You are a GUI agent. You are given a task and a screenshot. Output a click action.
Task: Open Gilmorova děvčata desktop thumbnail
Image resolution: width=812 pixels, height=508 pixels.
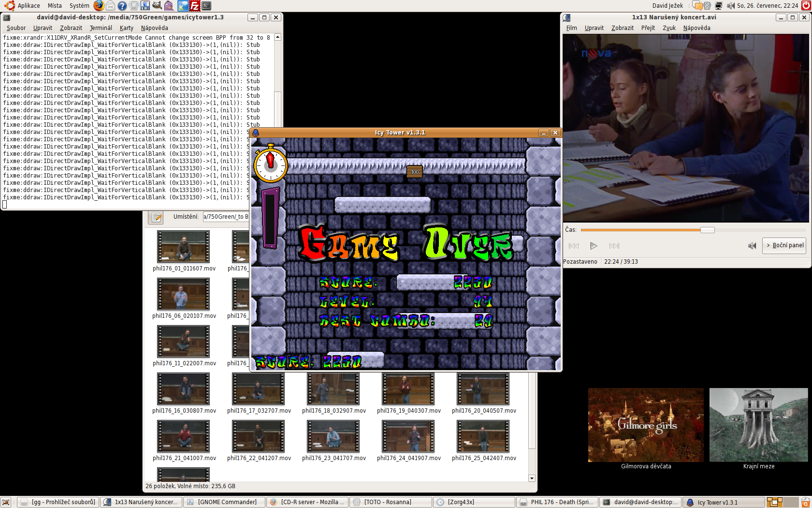646,425
